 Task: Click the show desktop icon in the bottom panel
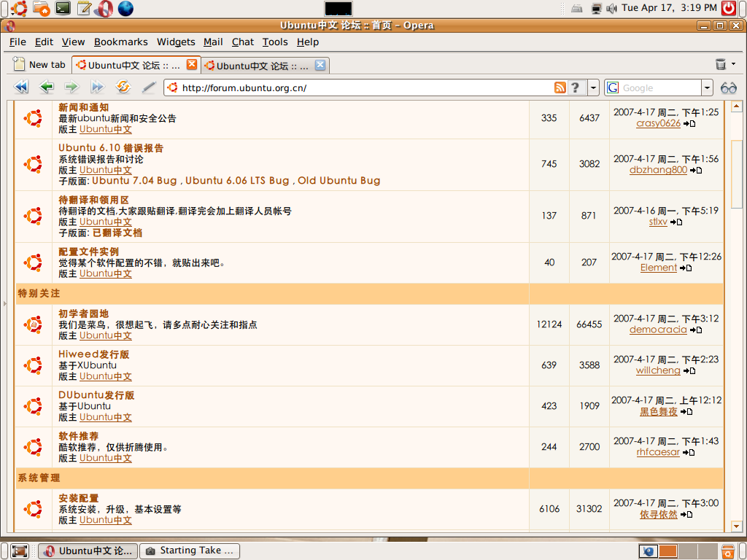[x=20, y=551]
